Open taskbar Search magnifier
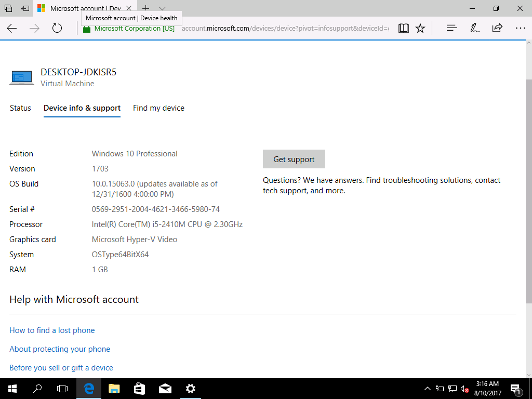Image resolution: width=532 pixels, height=399 pixels. click(37, 389)
